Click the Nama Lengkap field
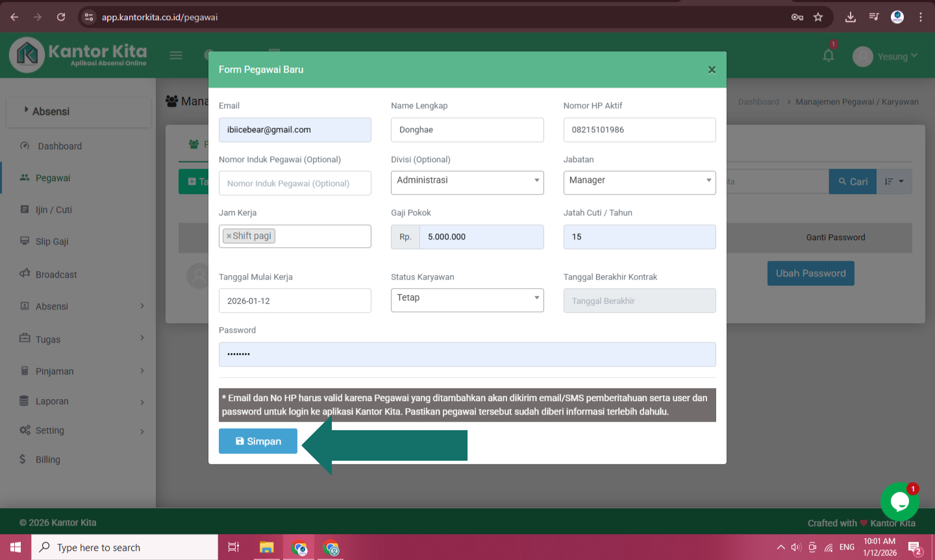The width and height of the screenshot is (935, 560). click(467, 130)
